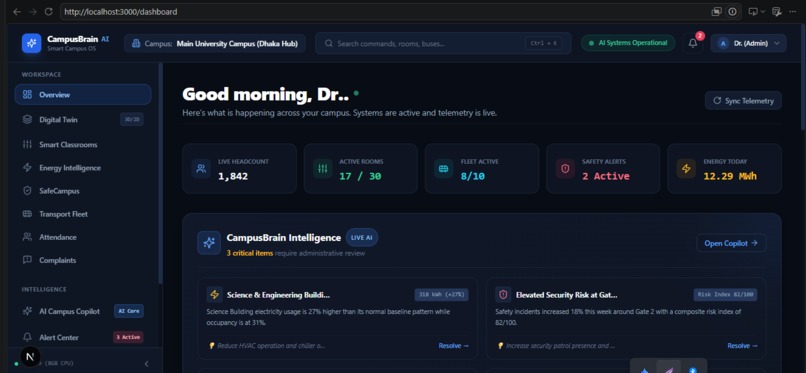Click the AI Systems Operational status pill
Viewport: 806px width, 373px height.
628,43
